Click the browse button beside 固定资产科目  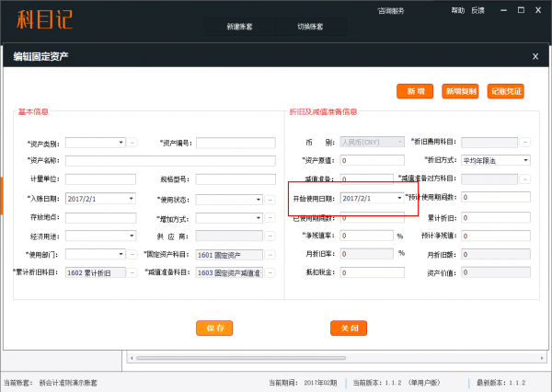click(270, 255)
